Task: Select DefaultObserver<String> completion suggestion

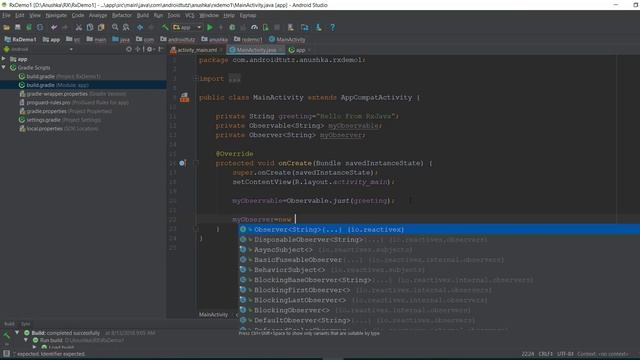Action: pos(439,320)
